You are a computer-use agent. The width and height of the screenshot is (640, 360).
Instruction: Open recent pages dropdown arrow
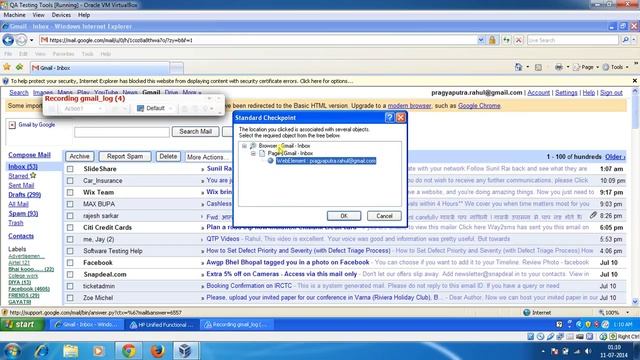point(31,40)
